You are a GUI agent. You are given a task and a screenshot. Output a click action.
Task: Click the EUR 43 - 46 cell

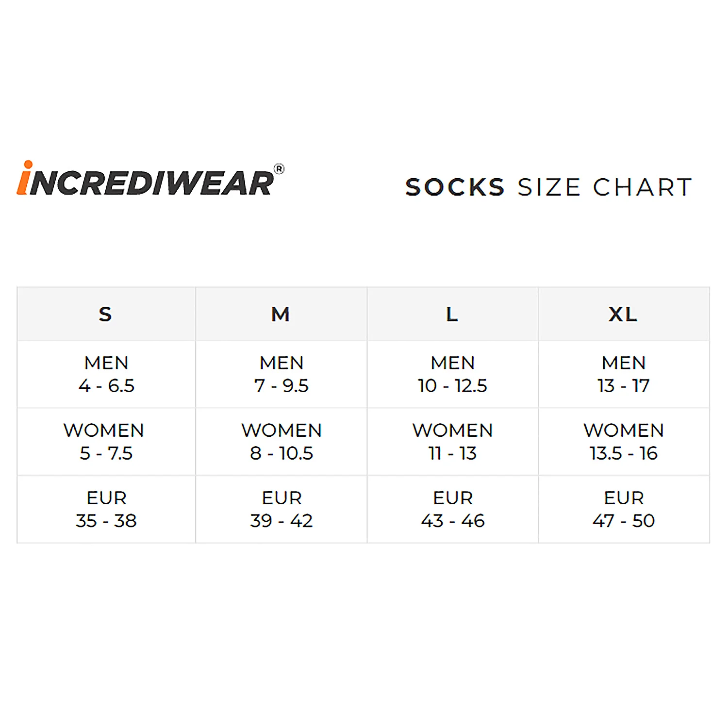pyautogui.click(x=453, y=509)
